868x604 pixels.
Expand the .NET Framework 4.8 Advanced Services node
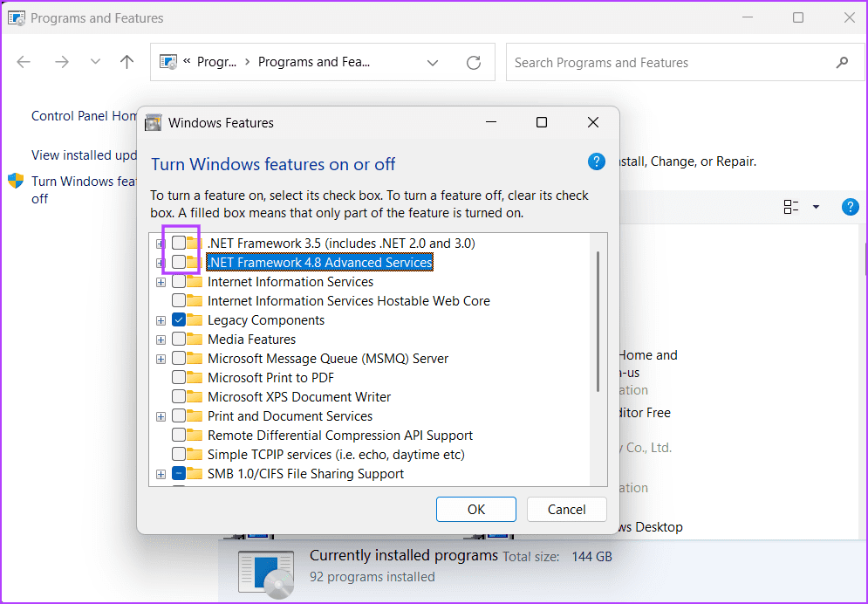[161, 263]
